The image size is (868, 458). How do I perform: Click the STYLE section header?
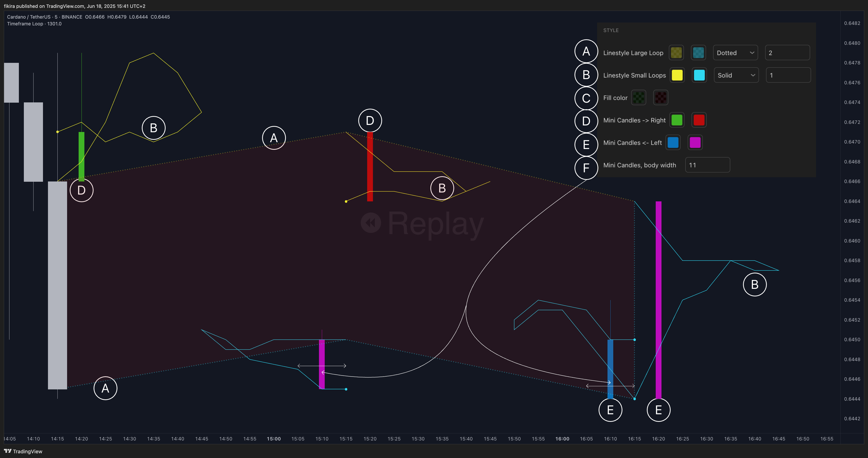tap(611, 30)
